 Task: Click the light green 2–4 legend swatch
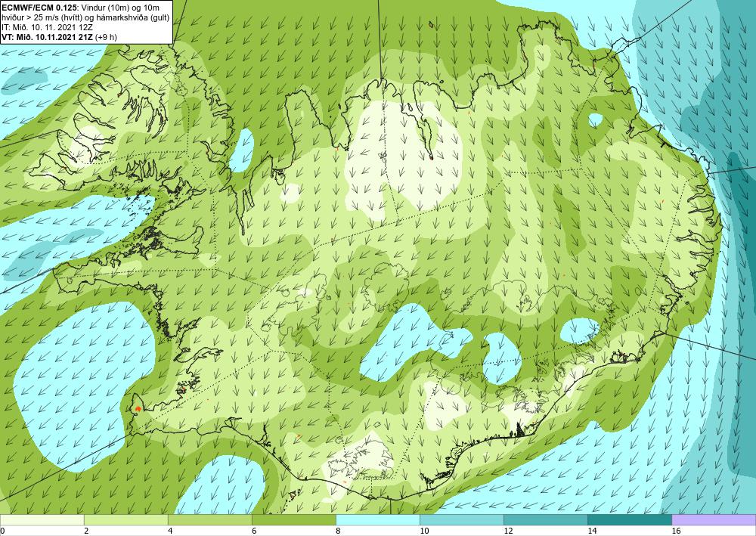[x=125, y=519]
